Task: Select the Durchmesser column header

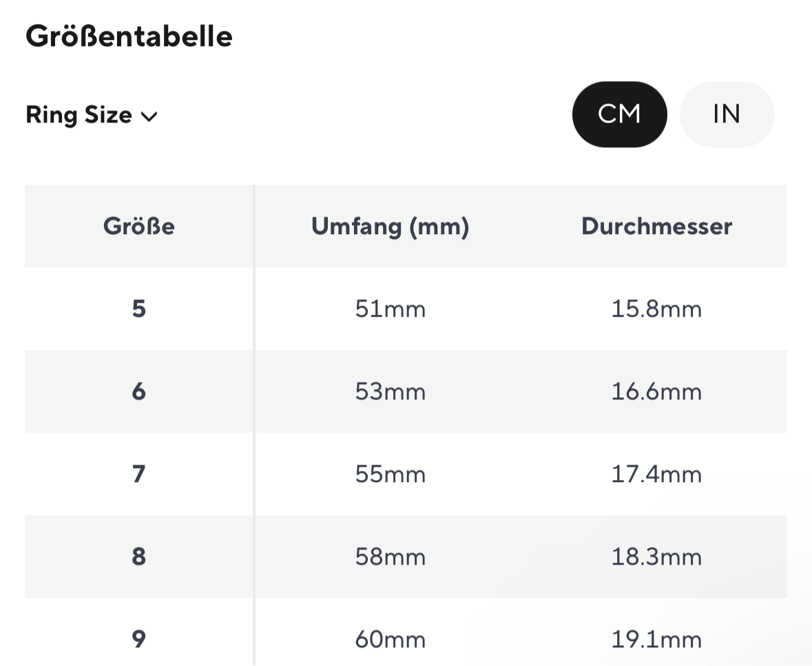Action: (x=656, y=227)
